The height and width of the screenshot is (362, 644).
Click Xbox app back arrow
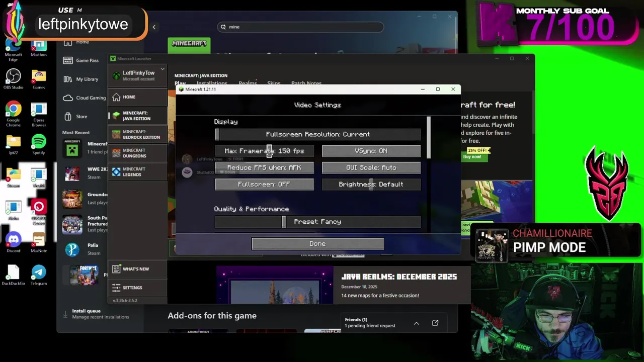pyautogui.click(x=154, y=27)
